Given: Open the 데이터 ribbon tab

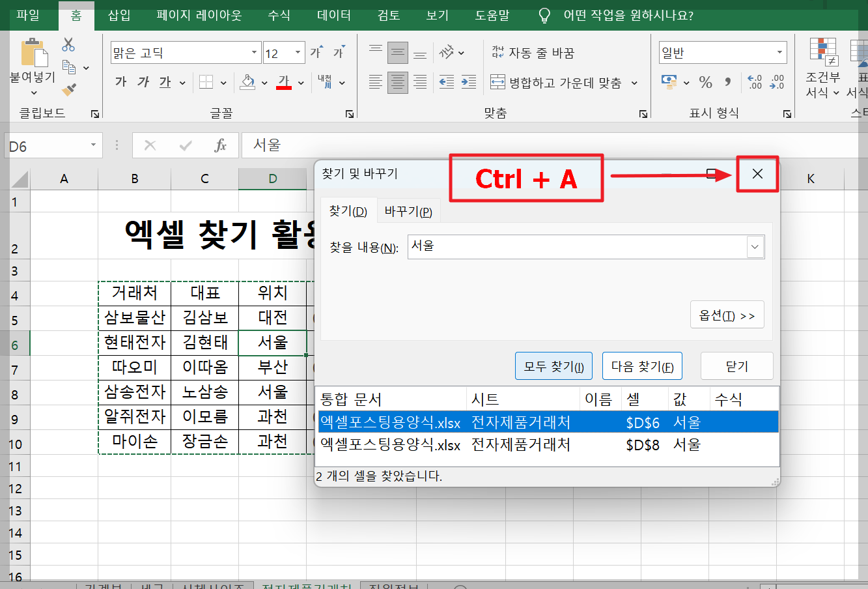Looking at the screenshot, I should click(x=333, y=15).
